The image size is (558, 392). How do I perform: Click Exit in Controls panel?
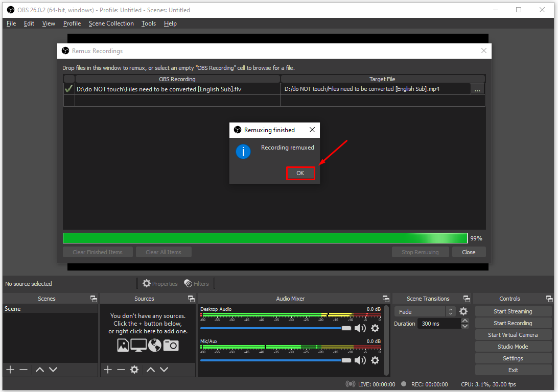click(x=513, y=370)
